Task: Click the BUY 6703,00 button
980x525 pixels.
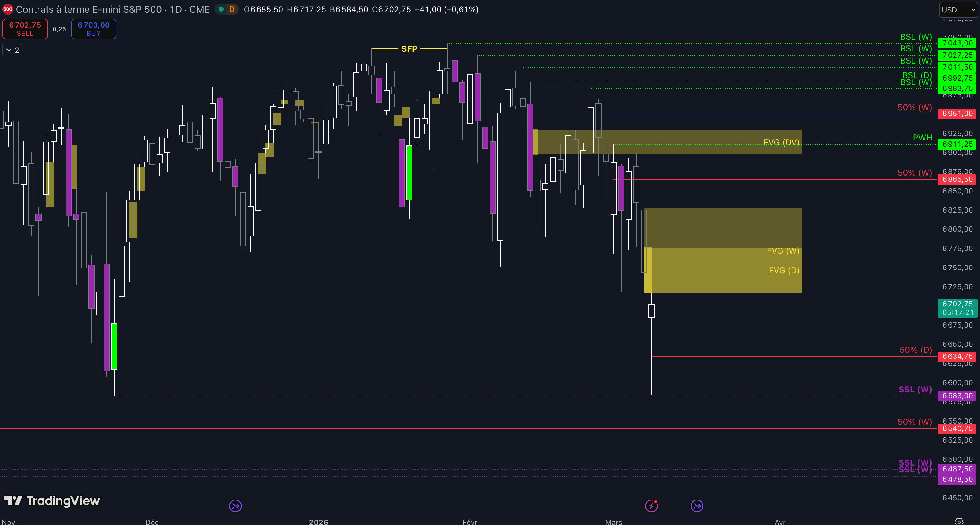Action: click(94, 29)
